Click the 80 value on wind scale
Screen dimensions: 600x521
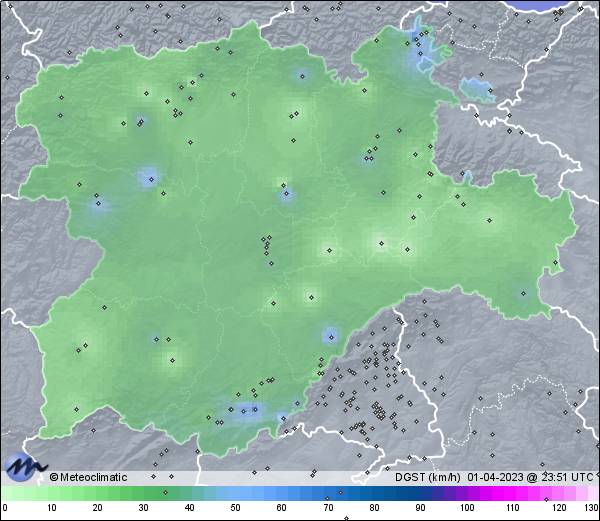coord(374,508)
